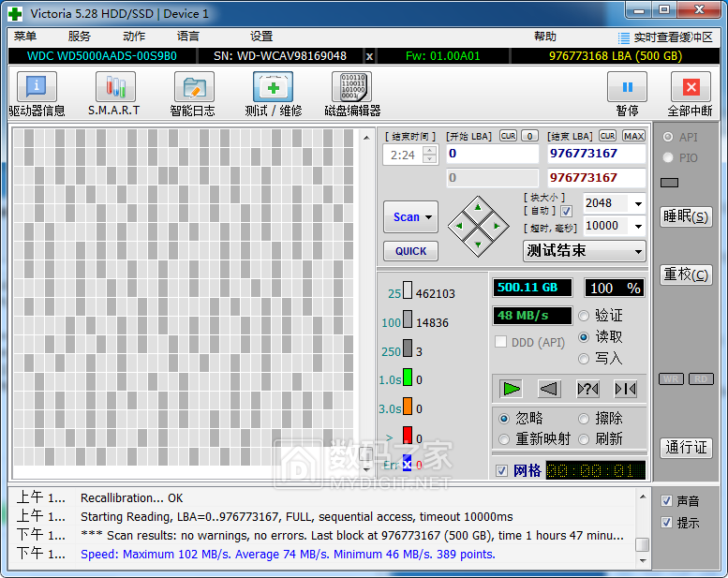Open the S.M.A.R.T toolbar icon
Image resolution: width=728 pixels, height=578 pixels.
pyautogui.click(x=114, y=88)
